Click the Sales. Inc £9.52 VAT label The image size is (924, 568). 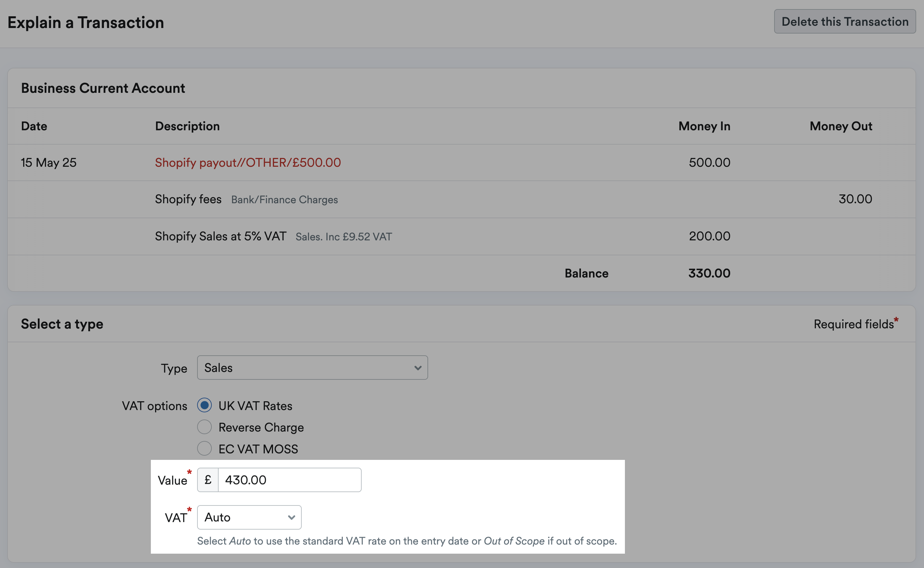click(x=343, y=237)
